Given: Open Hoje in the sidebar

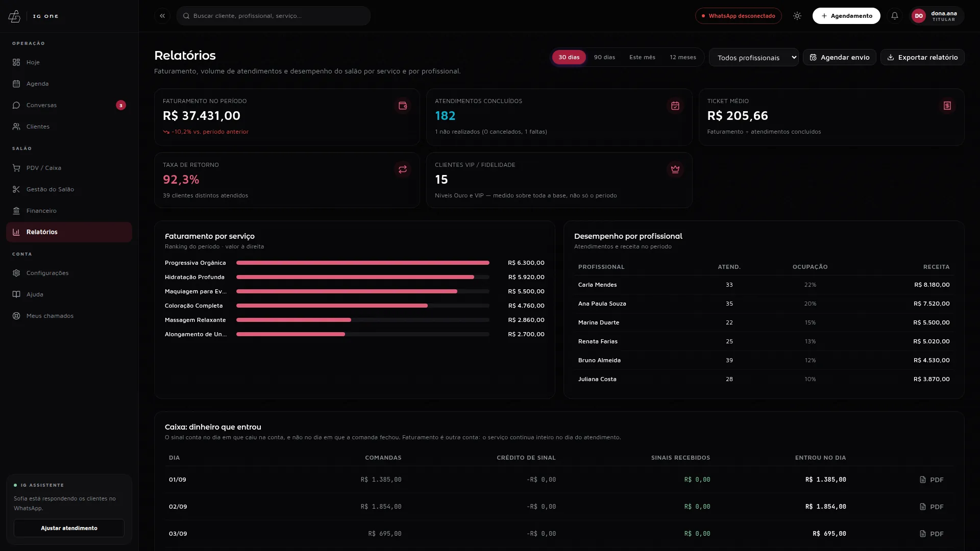Looking at the screenshot, I should [x=69, y=62].
